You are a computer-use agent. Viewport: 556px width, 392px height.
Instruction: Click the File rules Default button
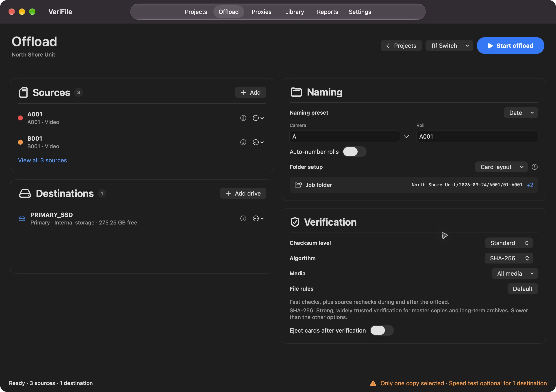[x=522, y=289]
